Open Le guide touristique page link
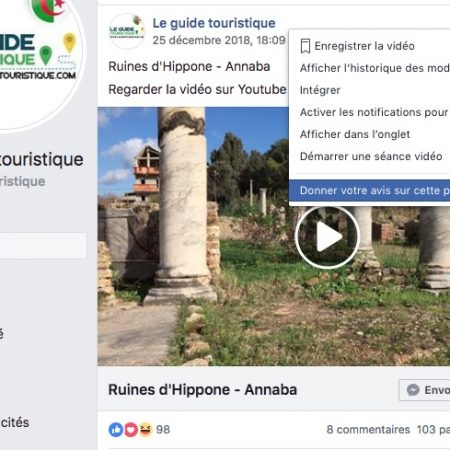The image size is (450, 450). coord(214,23)
